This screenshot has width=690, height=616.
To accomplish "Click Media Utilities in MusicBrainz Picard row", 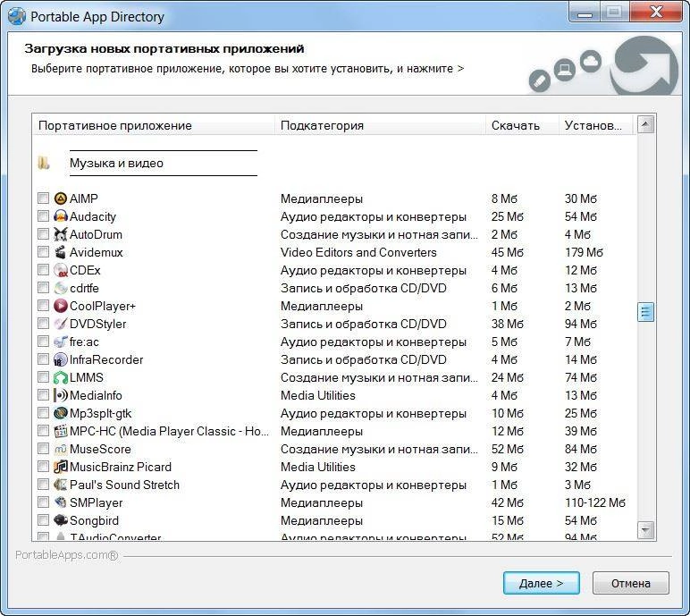I will 318,467.
